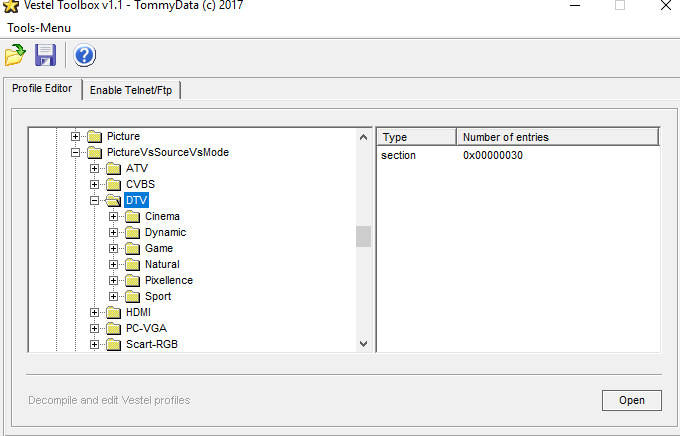Expand the Natural tree node
The width and height of the screenshot is (680, 436).
[114, 265]
